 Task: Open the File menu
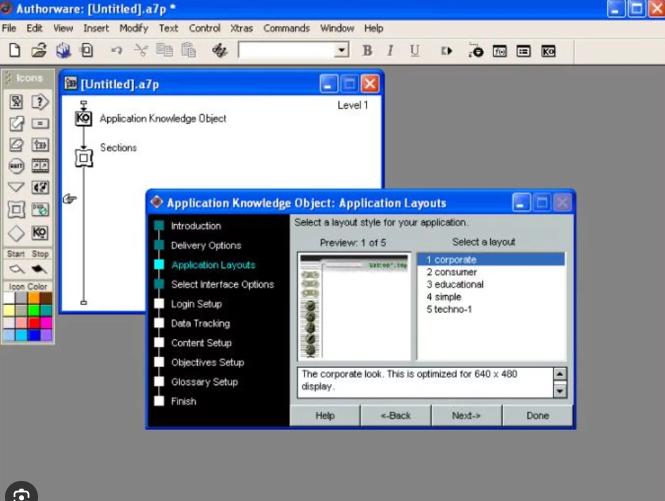pyautogui.click(x=9, y=28)
